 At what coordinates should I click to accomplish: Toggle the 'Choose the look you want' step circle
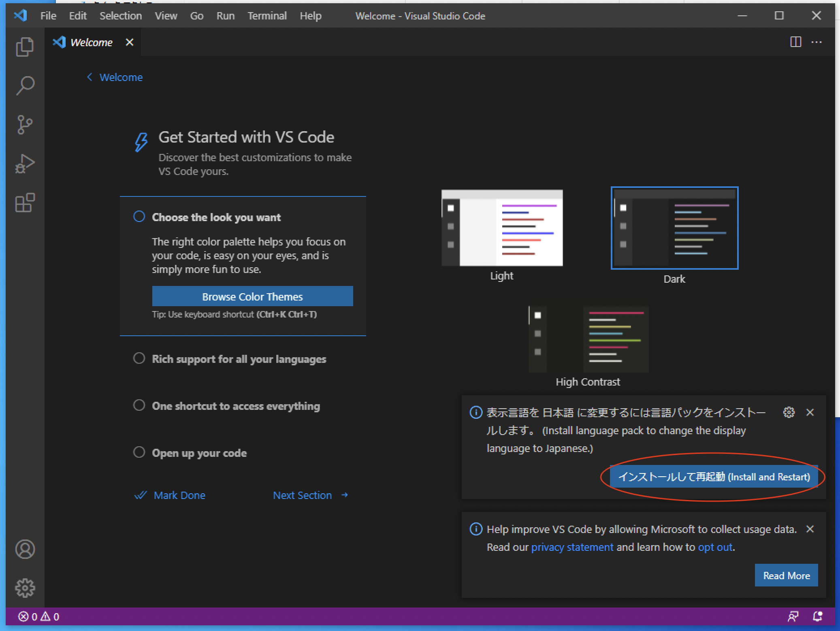(139, 216)
